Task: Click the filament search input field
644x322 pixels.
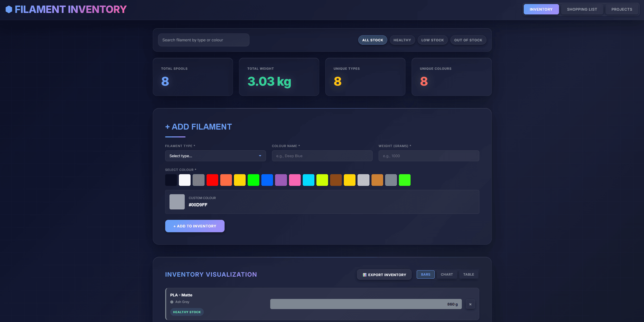Action: 203,40
